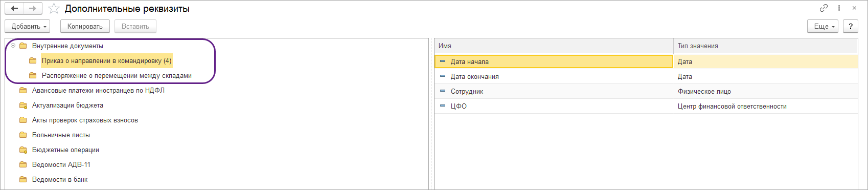
Task: Open the Еще menu
Action: 823,26
